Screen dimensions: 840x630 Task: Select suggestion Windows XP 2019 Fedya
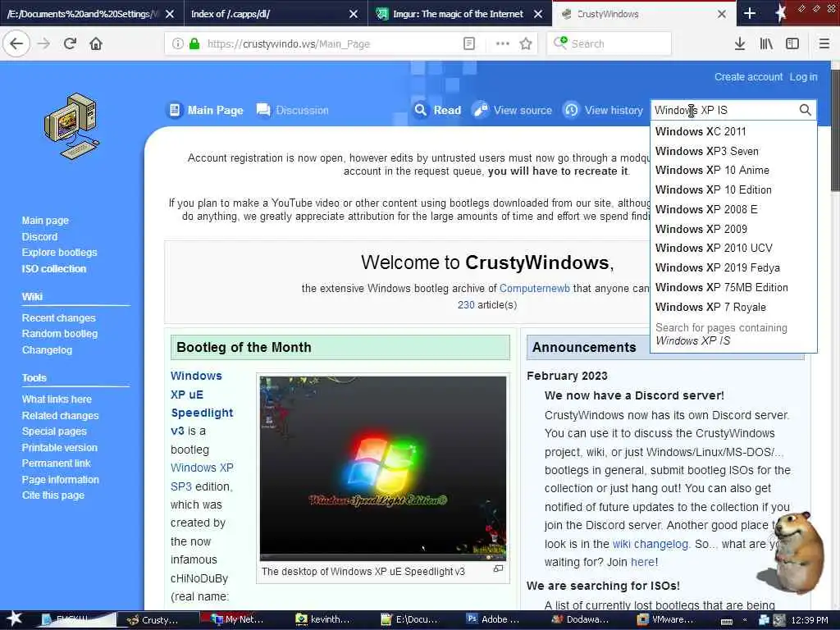click(x=733, y=268)
